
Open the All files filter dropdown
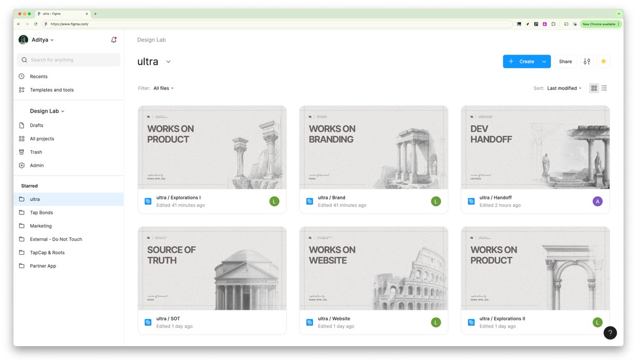tap(163, 88)
